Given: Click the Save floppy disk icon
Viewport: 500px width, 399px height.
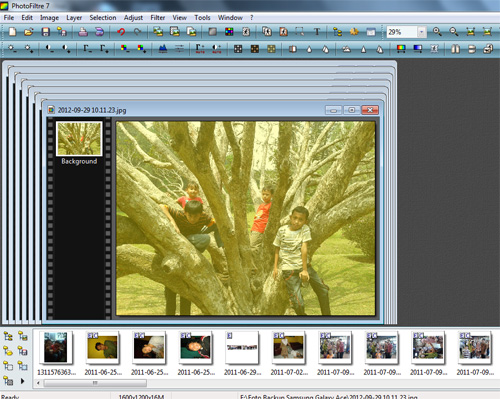Looking at the screenshot, I should tap(46, 32).
